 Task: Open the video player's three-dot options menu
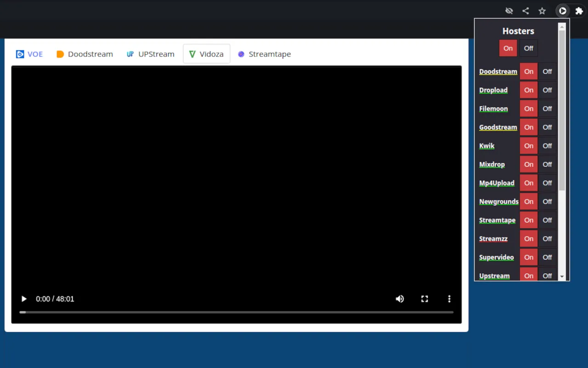point(449,299)
